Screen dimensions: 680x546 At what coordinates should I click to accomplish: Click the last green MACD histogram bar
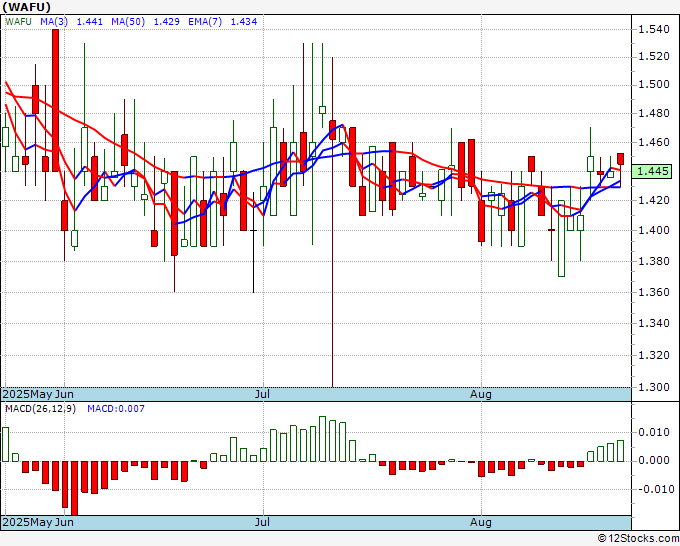[621, 451]
